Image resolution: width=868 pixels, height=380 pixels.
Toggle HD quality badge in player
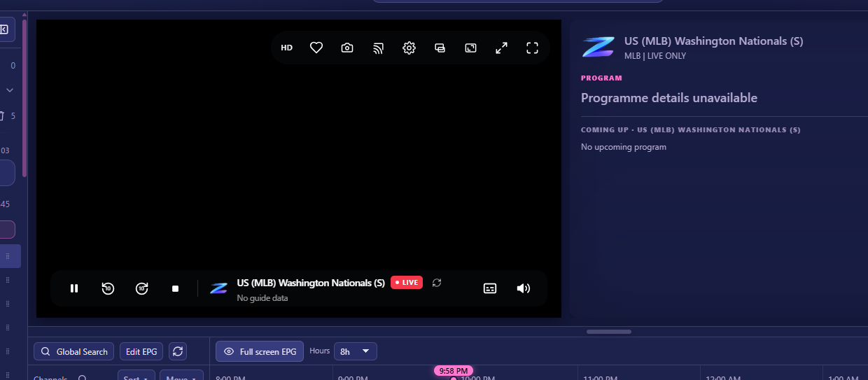[x=286, y=48]
